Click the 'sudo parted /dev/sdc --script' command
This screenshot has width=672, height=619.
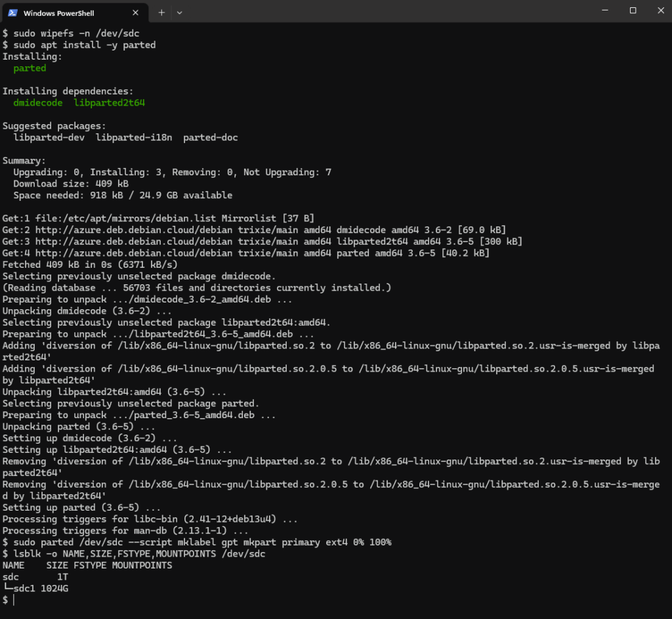point(197,543)
